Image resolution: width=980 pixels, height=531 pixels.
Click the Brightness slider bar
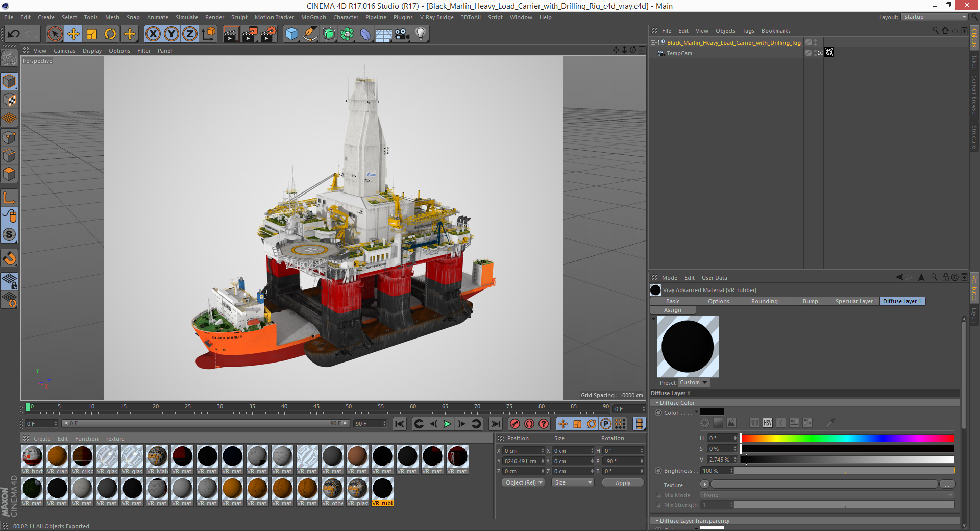(x=845, y=471)
